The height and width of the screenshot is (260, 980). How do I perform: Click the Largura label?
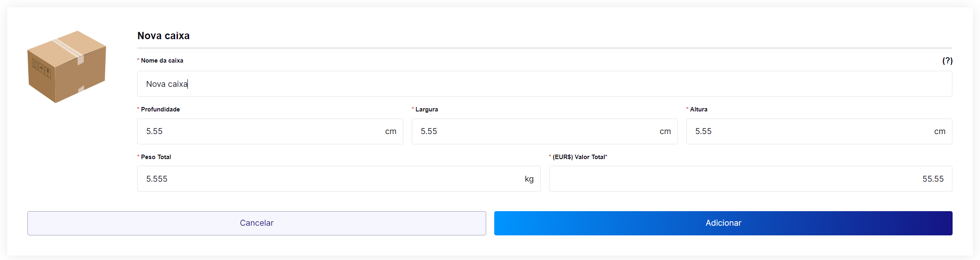click(427, 109)
